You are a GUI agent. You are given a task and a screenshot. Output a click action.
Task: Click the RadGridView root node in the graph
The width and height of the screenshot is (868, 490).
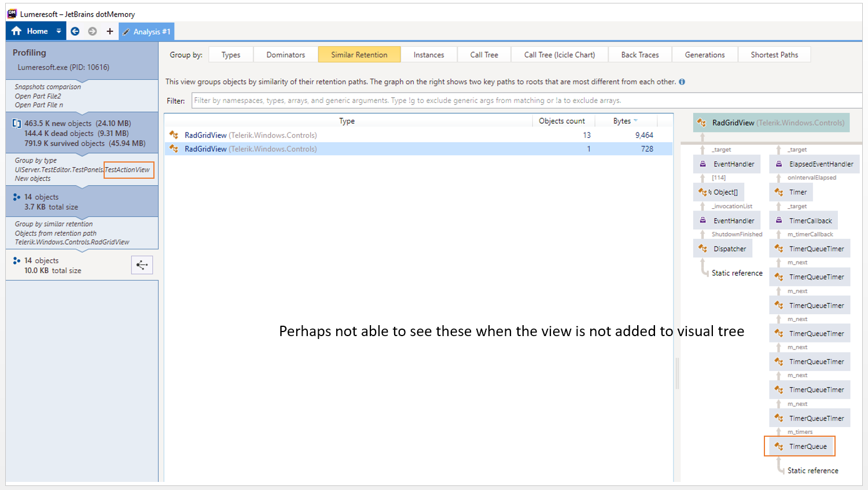click(771, 123)
